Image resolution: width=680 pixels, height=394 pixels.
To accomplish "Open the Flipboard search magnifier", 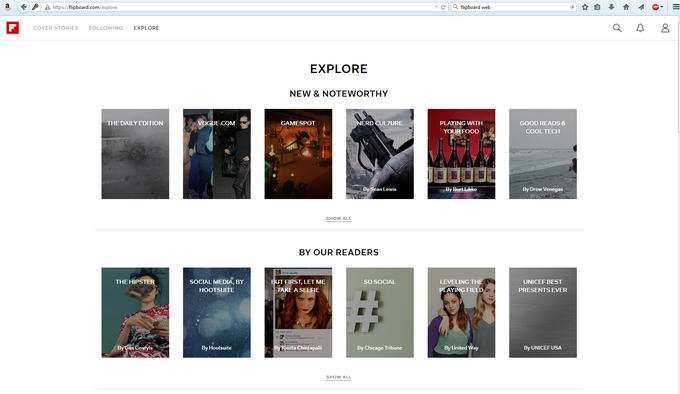I will (x=617, y=28).
